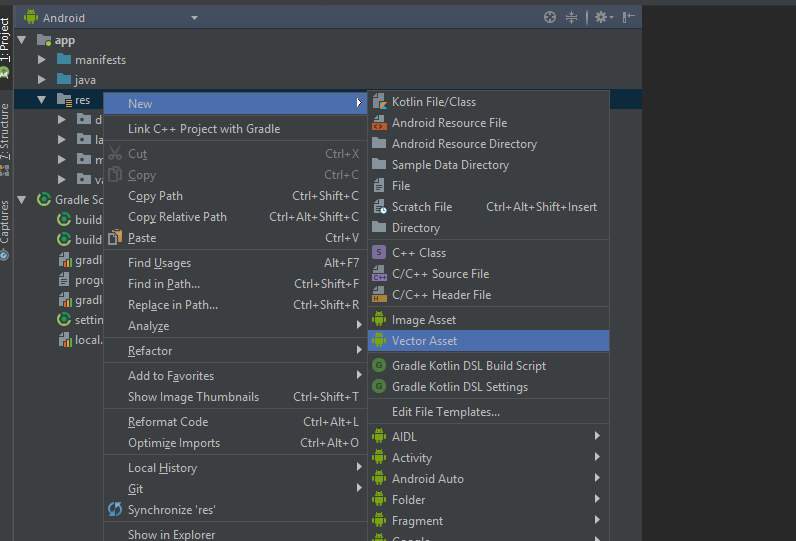This screenshot has height=541, width=796.
Task: Click the collapse all icon in Project toolbar
Action: coord(572,17)
